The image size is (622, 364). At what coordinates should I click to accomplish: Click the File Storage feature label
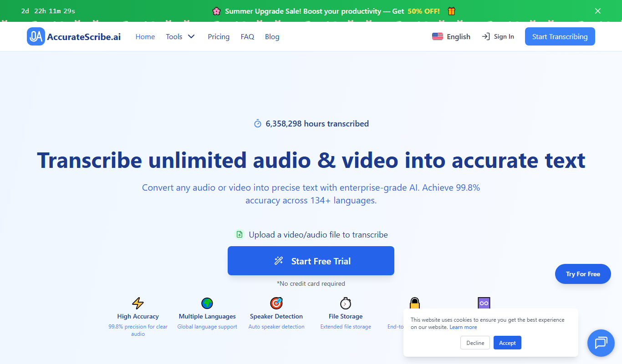tap(346, 316)
